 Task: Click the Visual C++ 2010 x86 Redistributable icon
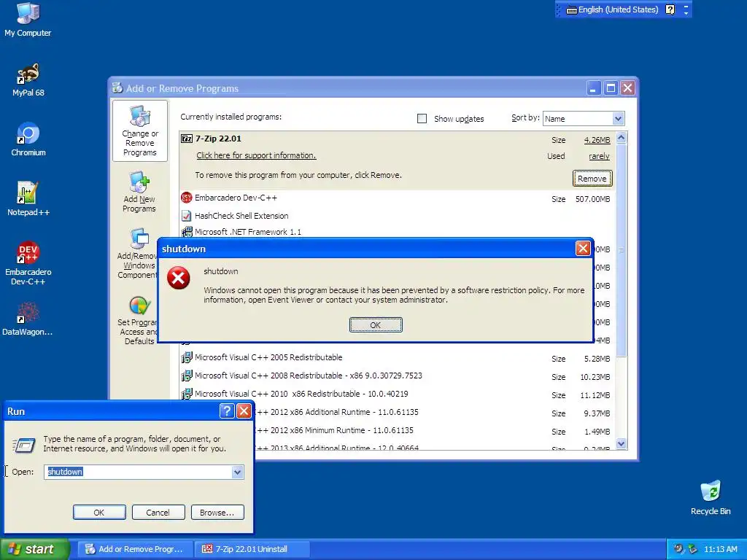coord(187,394)
